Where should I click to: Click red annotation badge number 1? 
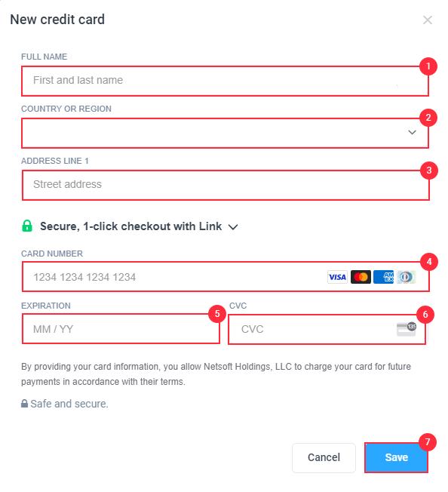click(428, 66)
